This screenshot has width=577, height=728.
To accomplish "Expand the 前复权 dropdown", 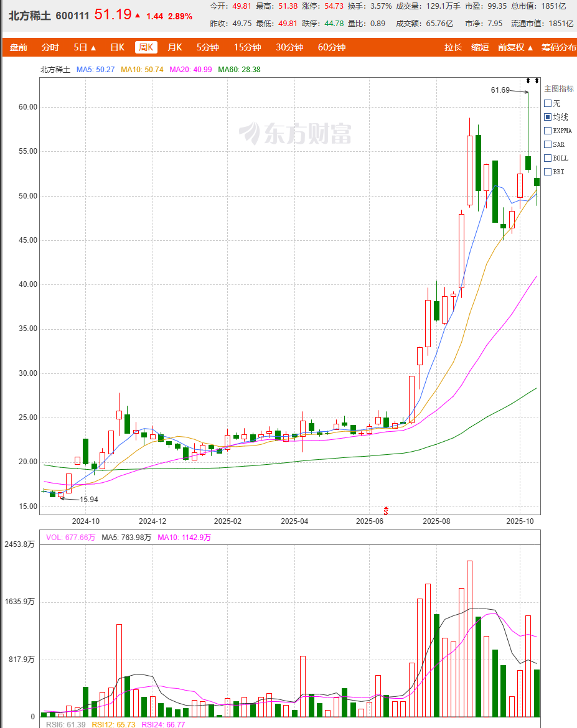I will point(516,47).
